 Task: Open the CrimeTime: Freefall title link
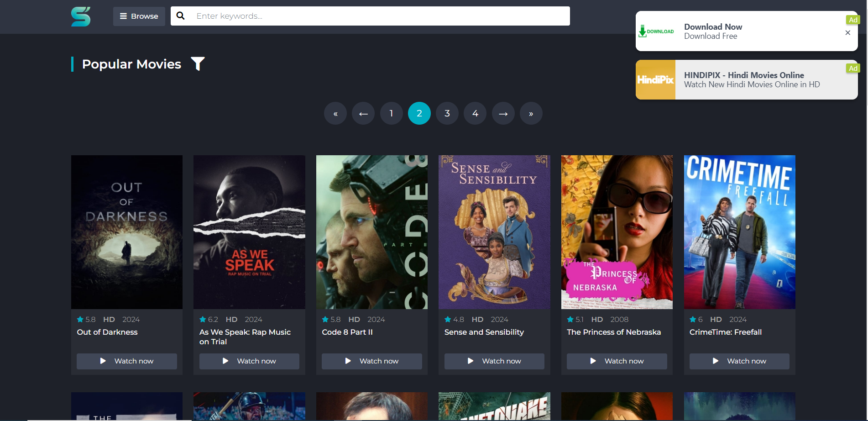click(x=725, y=332)
